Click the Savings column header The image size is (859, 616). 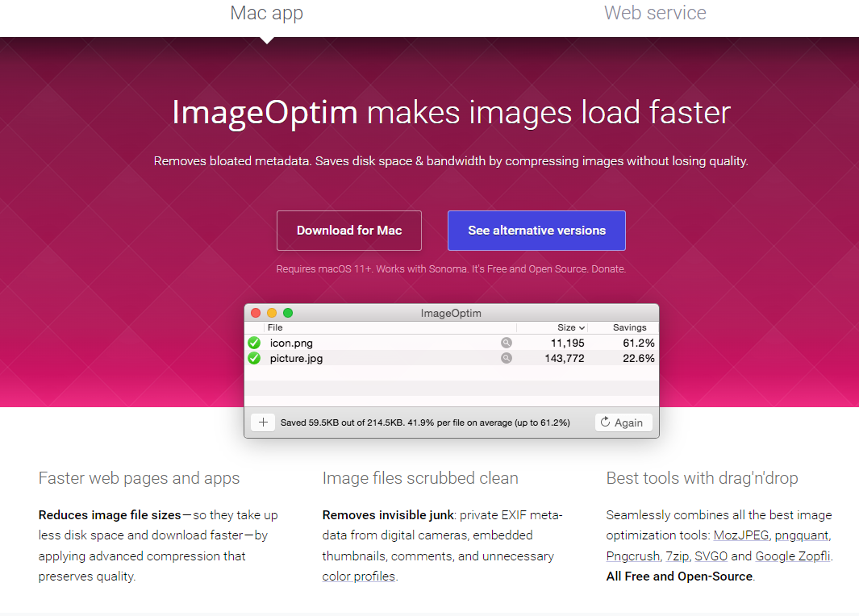tap(629, 327)
